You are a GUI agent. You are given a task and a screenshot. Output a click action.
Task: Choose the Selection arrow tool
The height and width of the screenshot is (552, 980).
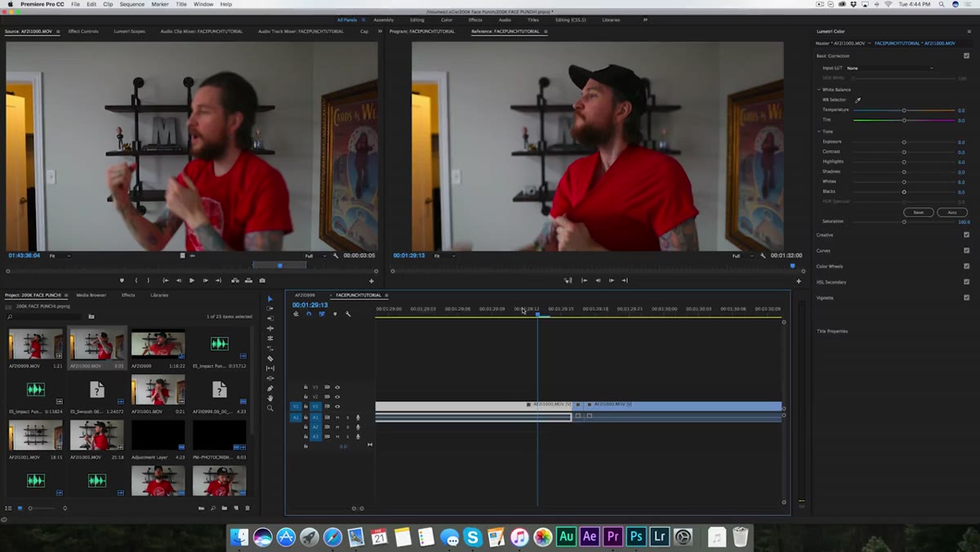pos(270,299)
